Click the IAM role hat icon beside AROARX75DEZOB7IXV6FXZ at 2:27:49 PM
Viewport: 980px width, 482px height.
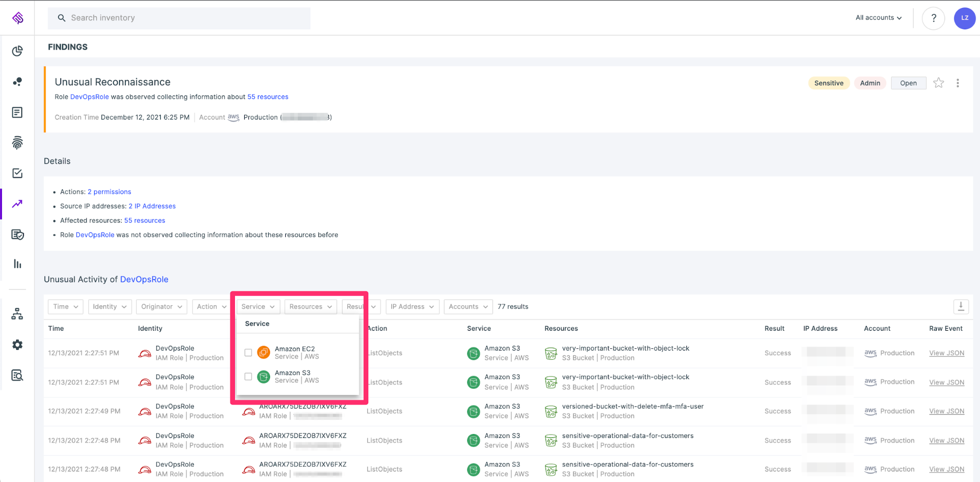(249, 412)
